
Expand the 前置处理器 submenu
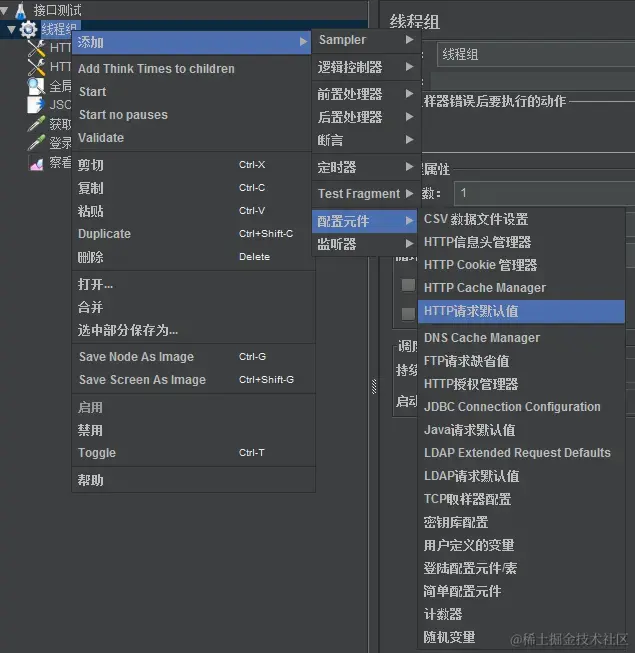364,94
